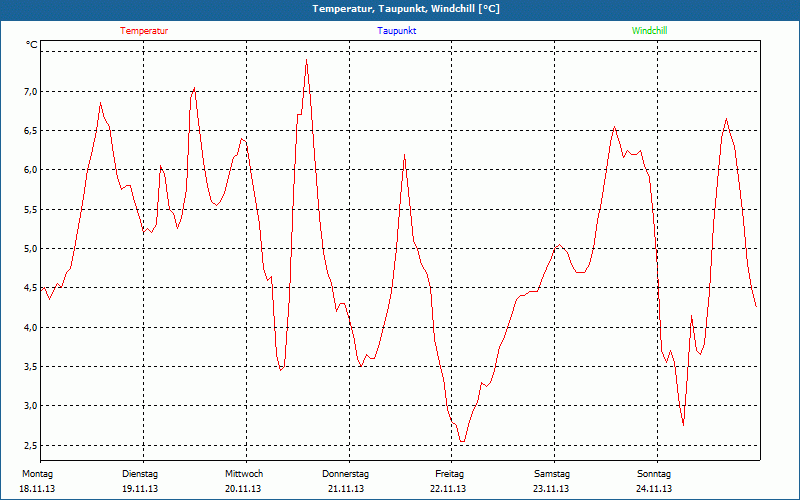
Task: Click the Samstag day label
Action: point(552,474)
